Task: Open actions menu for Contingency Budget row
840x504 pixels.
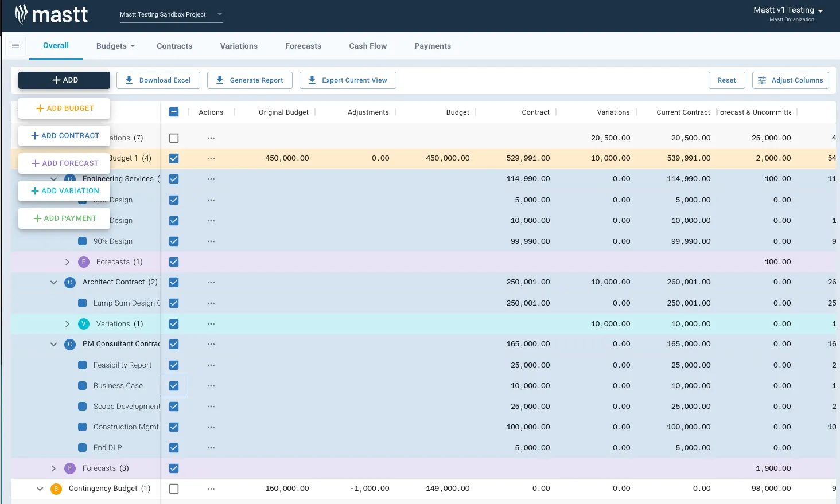Action: pyautogui.click(x=211, y=489)
